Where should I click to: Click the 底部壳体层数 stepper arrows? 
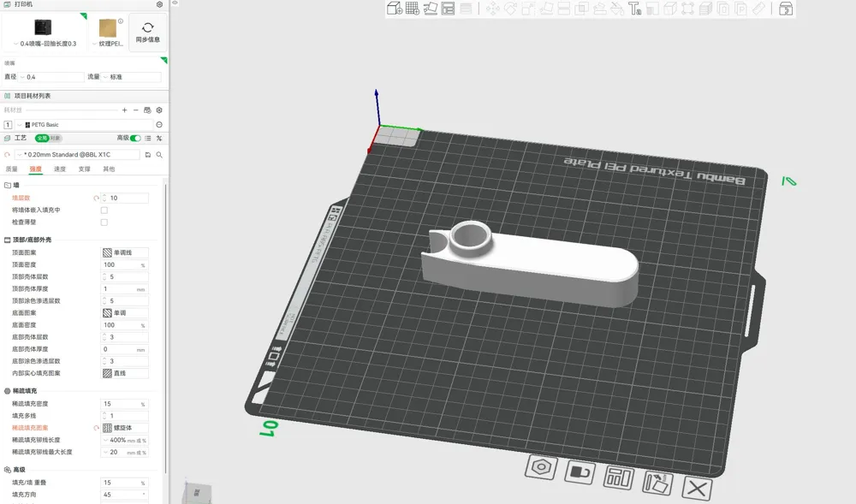[x=104, y=337]
